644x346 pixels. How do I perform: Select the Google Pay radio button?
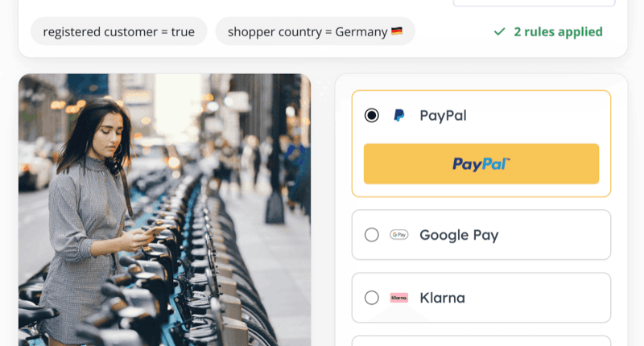click(x=372, y=235)
